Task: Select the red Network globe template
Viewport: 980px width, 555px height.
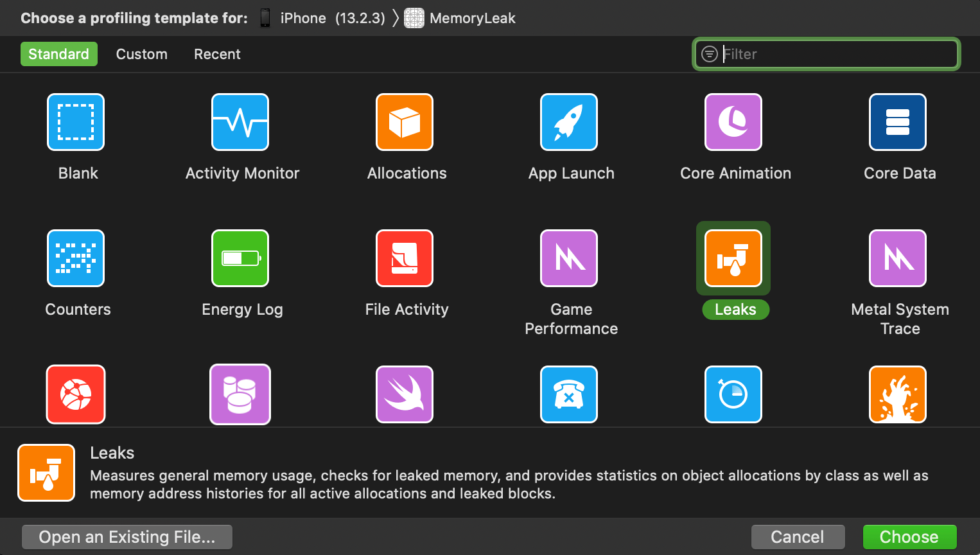Action: (x=76, y=394)
